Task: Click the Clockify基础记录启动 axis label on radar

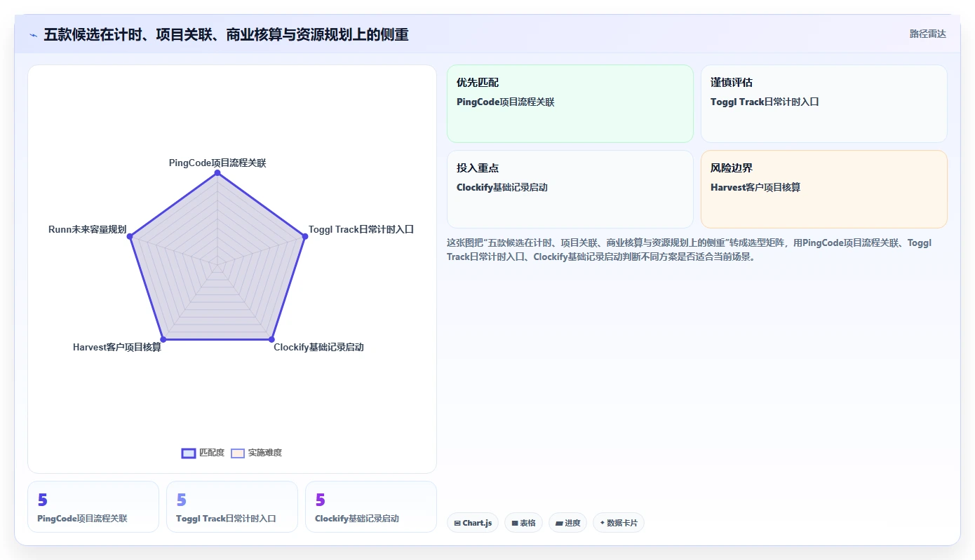Action: 318,347
